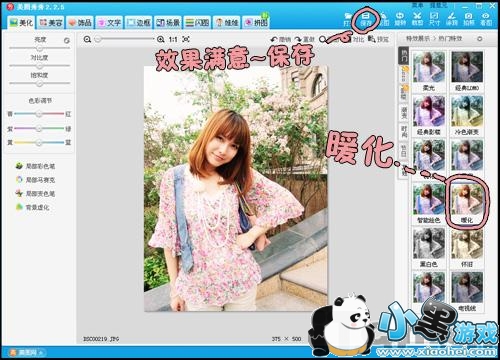Switch to the 闪图 tab
Screen dimensions: 500x360
[x=197, y=22]
